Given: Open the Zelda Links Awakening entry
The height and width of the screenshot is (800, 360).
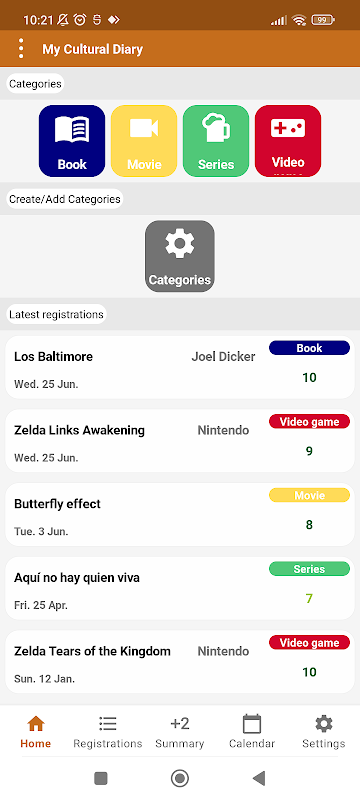Looking at the screenshot, I should [x=179, y=441].
